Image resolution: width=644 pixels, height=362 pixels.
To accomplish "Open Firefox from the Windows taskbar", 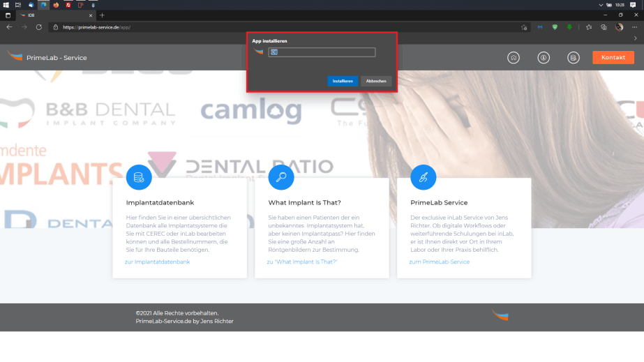I will click(x=56, y=5).
